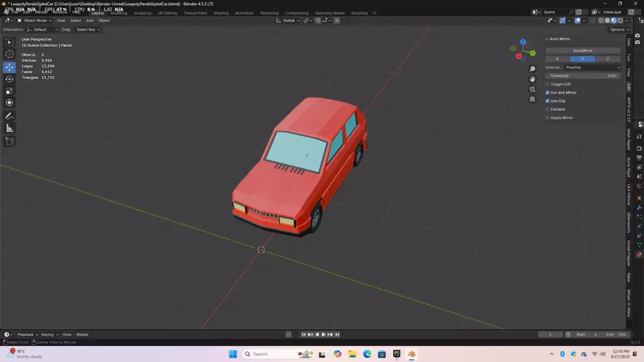Open the Keying dropdown

49,335
